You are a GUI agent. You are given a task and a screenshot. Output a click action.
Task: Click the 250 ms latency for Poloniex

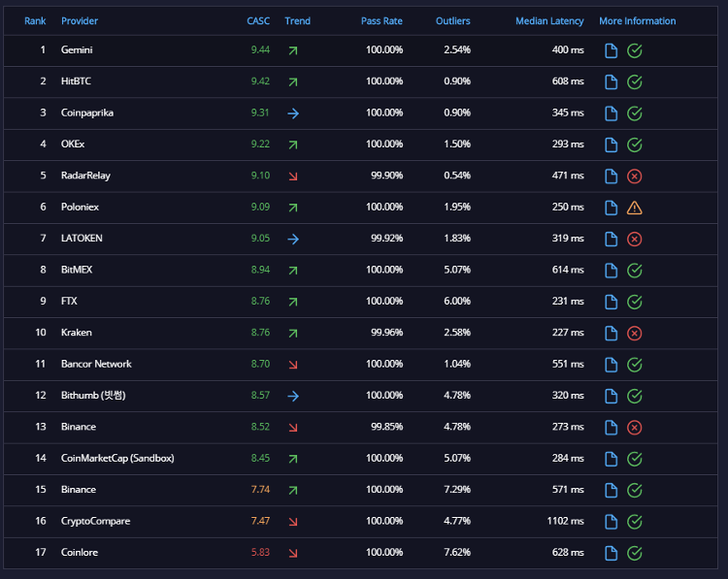[568, 207]
